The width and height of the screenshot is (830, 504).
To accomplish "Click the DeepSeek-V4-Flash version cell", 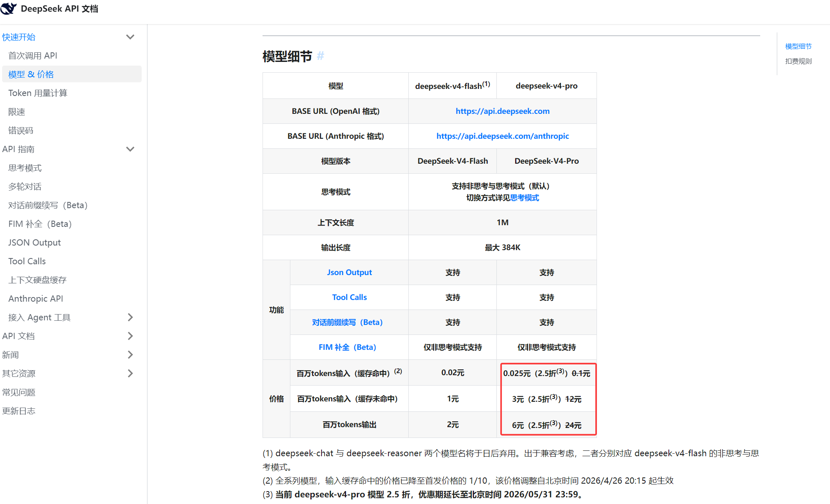I will click(x=452, y=161).
